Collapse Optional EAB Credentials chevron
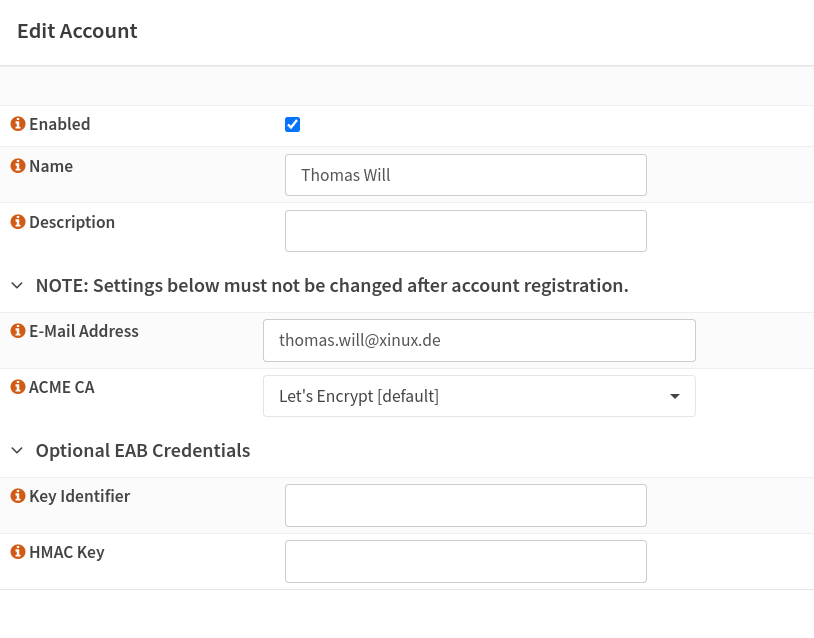Viewport: 814px width, 638px height. click(x=17, y=451)
